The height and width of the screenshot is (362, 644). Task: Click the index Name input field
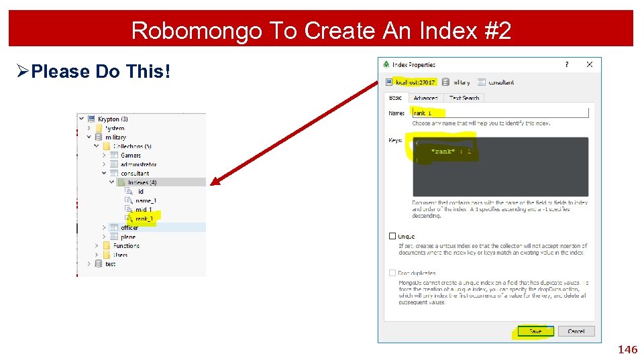[x=500, y=113]
